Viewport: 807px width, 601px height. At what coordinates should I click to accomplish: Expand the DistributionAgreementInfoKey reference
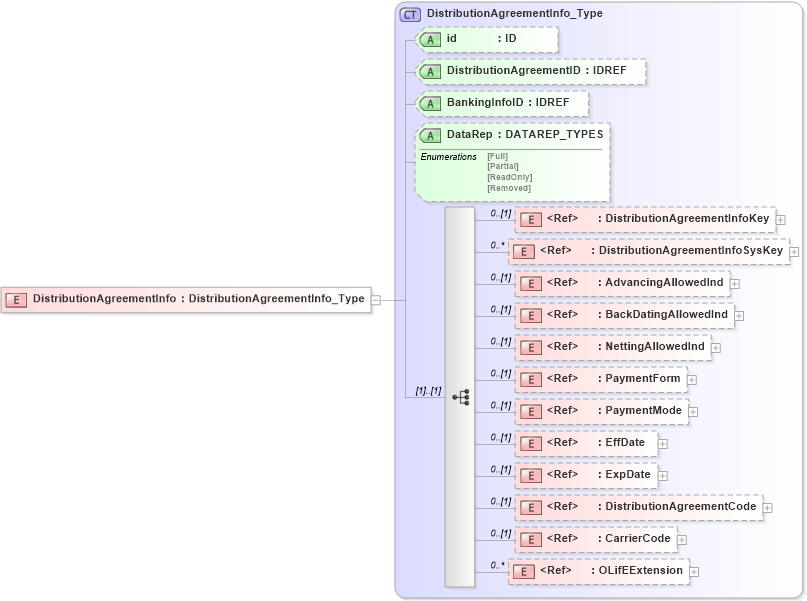click(780, 218)
